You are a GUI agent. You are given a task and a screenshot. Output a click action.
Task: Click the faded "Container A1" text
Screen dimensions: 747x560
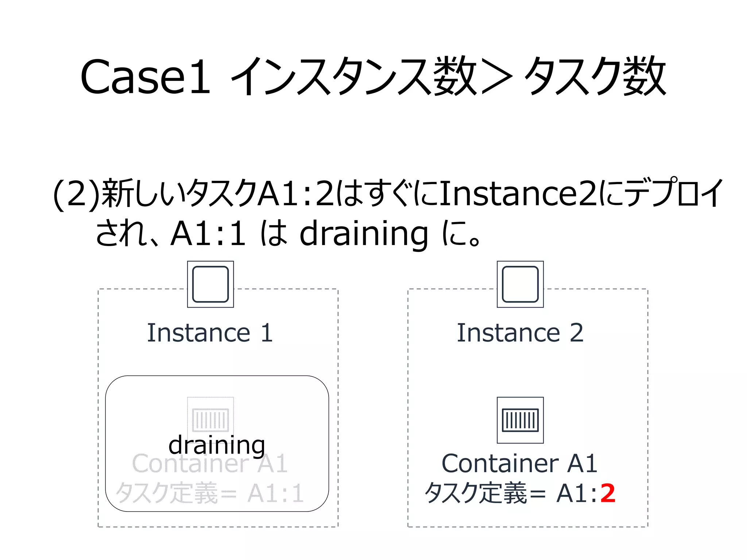[210, 464]
